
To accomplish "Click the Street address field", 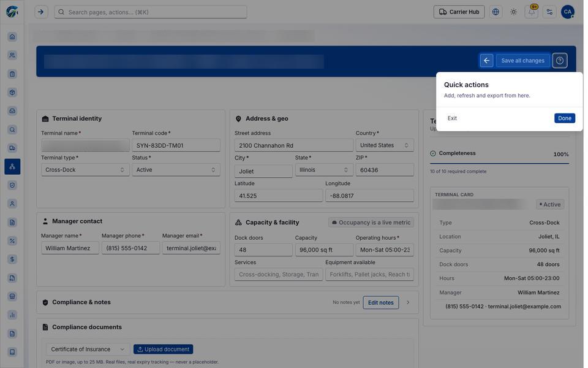I will (x=293, y=145).
